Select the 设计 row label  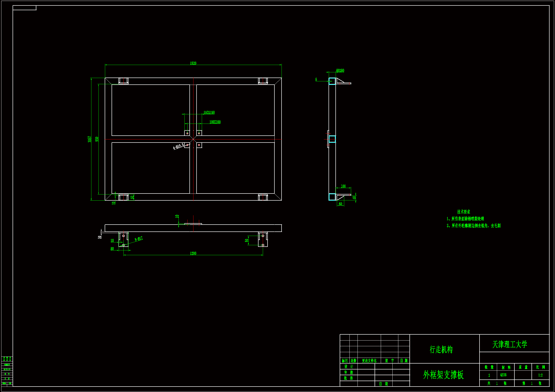348,366
